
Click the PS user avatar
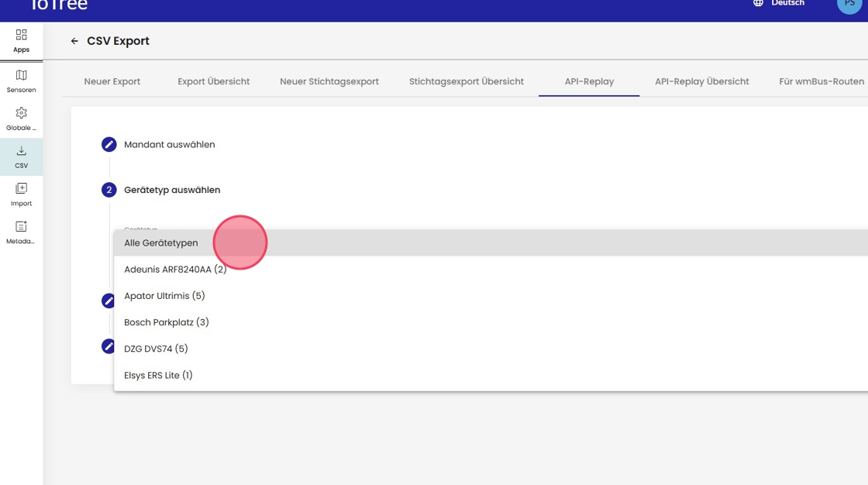pyautogui.click(x=849, y=4)
